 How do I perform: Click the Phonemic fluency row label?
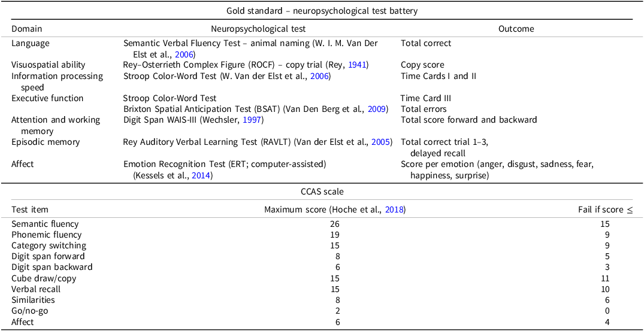click(47, 235)
